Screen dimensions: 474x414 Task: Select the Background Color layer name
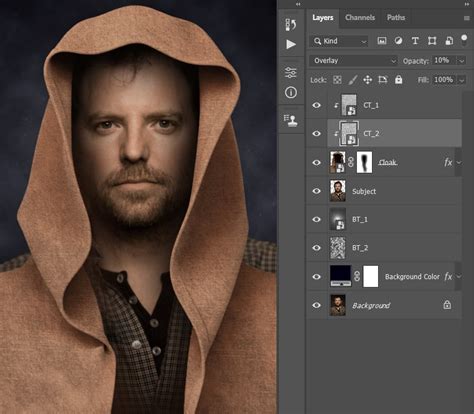point(412,277)
